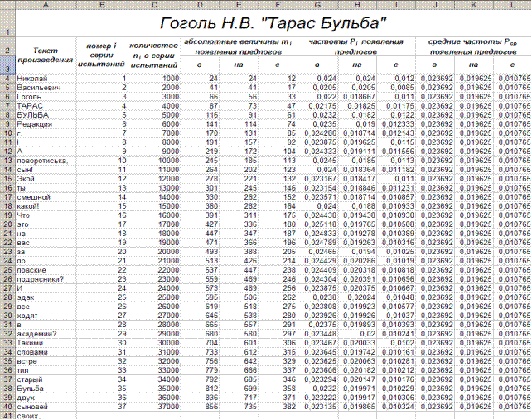Click cell with value 0,012333
The width and height of the screenshot is (532, 420).
[x=396, y=124]
